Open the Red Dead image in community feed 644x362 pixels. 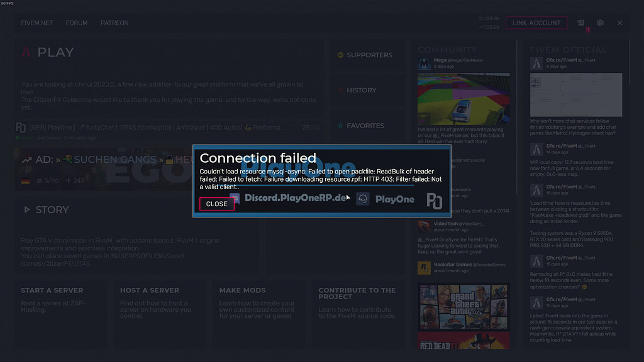(464, 341)
